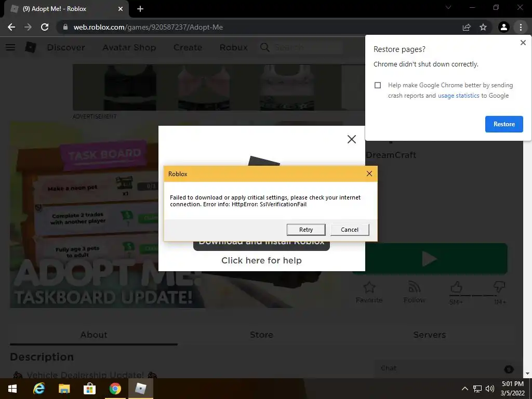Click the Retry button in Roblox error dialog
532x399 pixels.
tap(305, 230)
